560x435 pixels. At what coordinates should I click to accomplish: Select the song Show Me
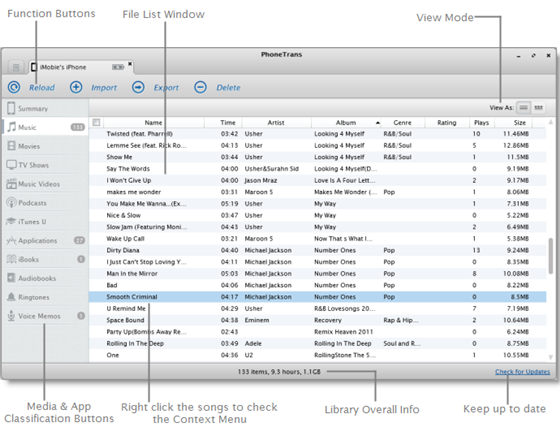click(318, 157)
